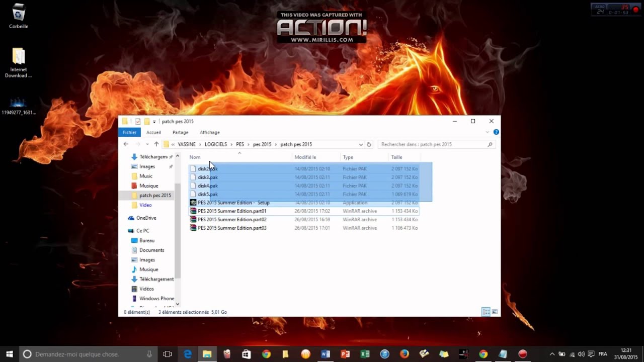Refresh the patch pes 2015 folder
The width and height of the screenshot is (644, 362).
click(x=369, y=144)
